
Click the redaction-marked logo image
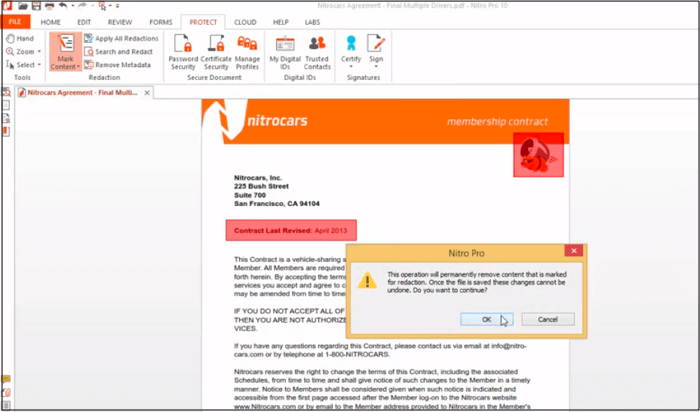tap(538, 154)
